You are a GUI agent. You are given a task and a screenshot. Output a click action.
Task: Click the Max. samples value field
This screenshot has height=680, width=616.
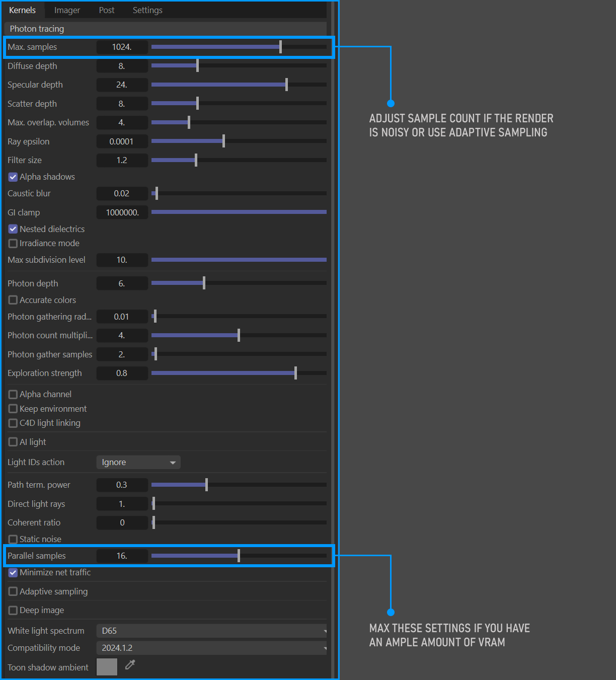122,47
